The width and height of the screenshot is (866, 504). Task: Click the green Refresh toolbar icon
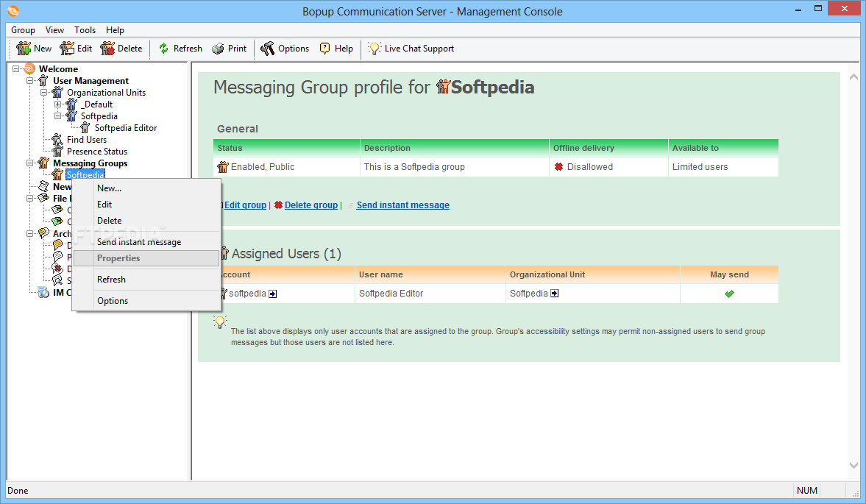tap(163, 49)
